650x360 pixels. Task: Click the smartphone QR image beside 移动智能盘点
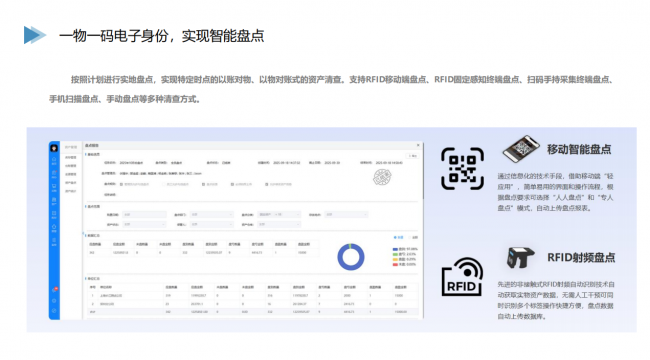521,148
